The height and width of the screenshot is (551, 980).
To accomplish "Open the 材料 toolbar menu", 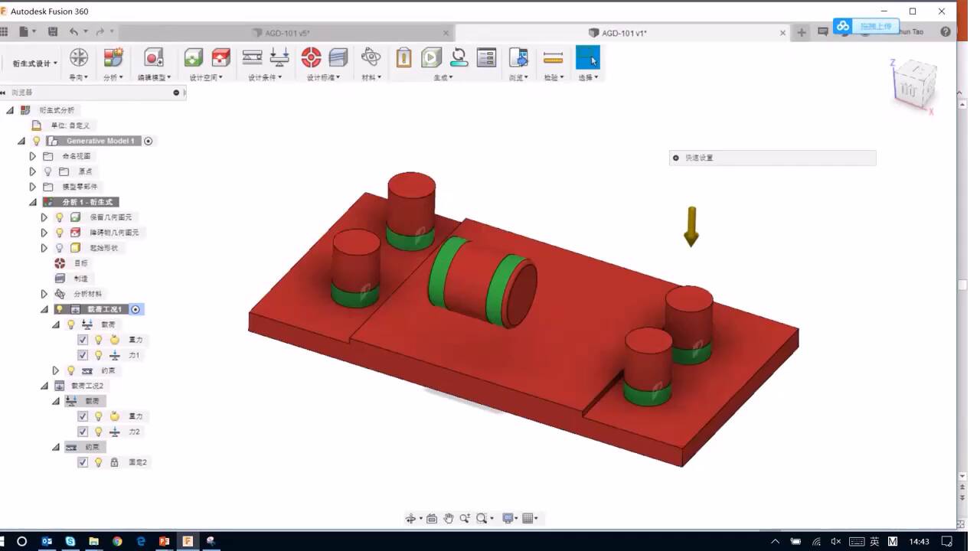I will coord(371,77).
